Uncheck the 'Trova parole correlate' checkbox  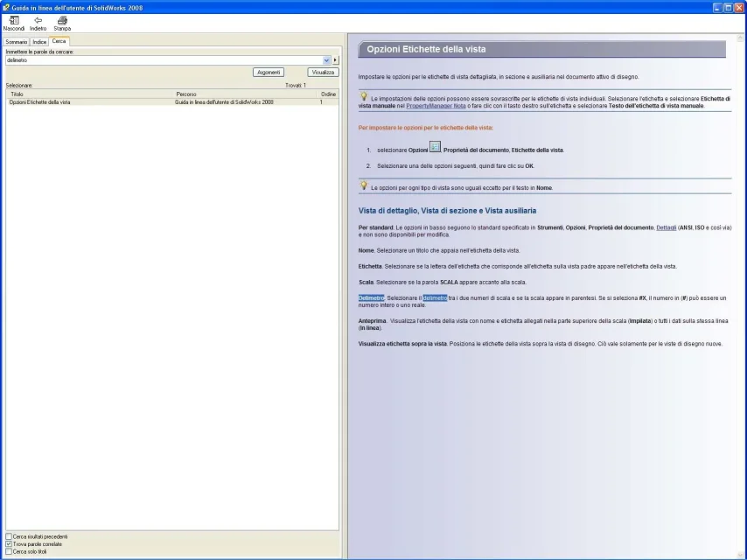(10, 544)
